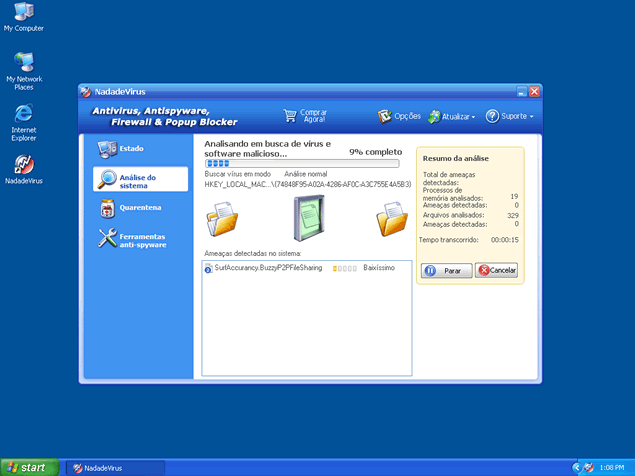Click the right scanning folder icon

392,217
